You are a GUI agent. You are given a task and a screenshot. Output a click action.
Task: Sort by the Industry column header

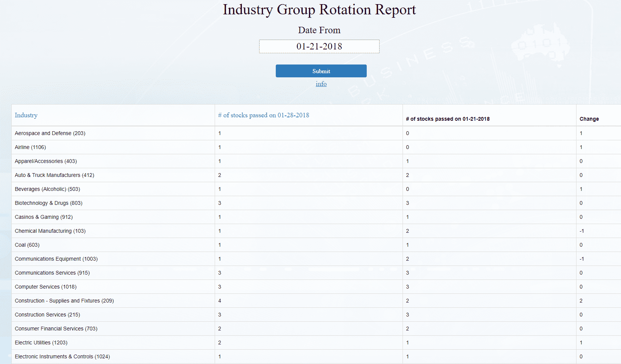click(26, 115)
